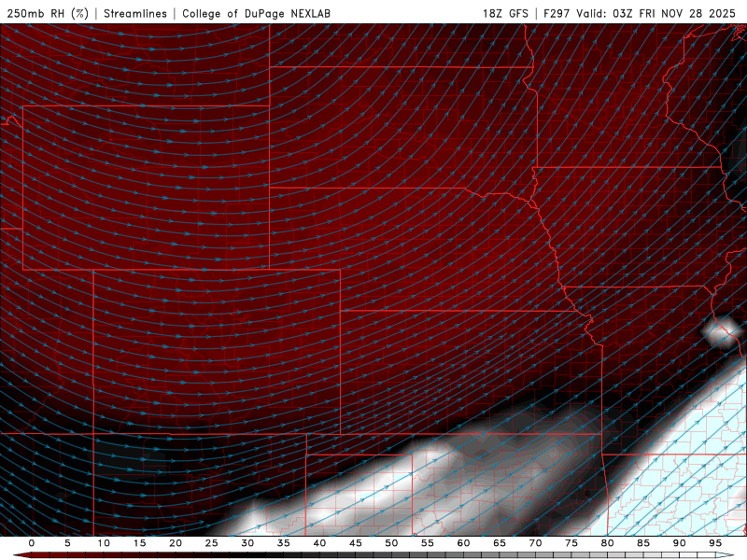Click the colorbar tick label '0'

(x=32, y=543)
